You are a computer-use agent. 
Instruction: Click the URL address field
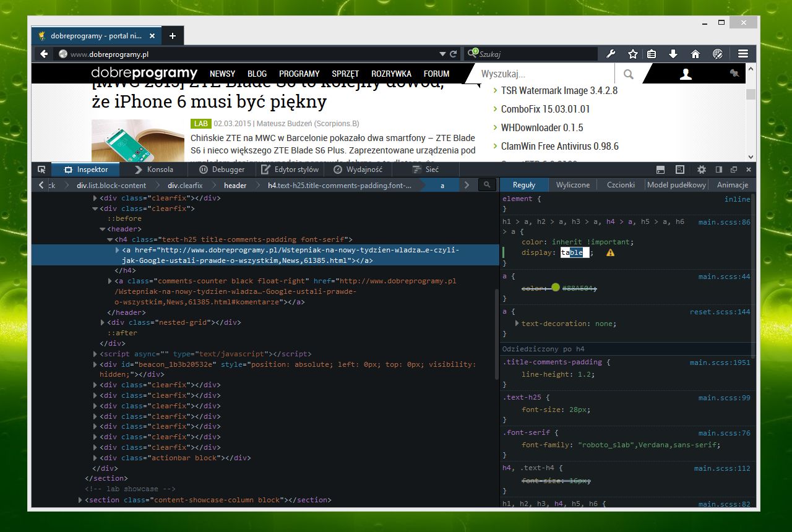(x=252, y=54)
